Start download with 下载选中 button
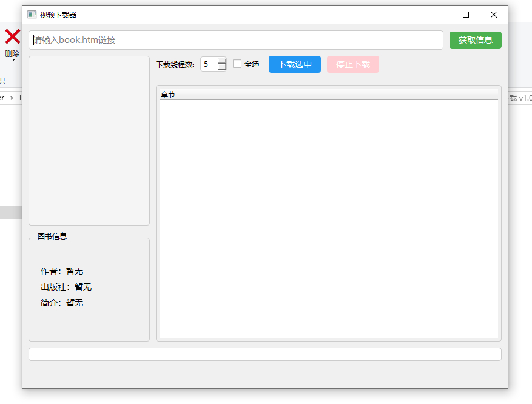The width and height of the screenshot is (532, 404). (x=294, y=64)
